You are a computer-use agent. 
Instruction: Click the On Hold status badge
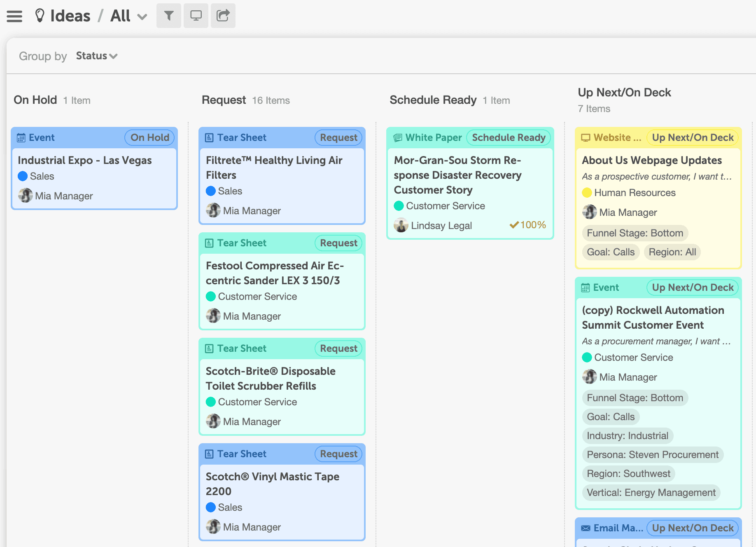(x=149, y=138)
